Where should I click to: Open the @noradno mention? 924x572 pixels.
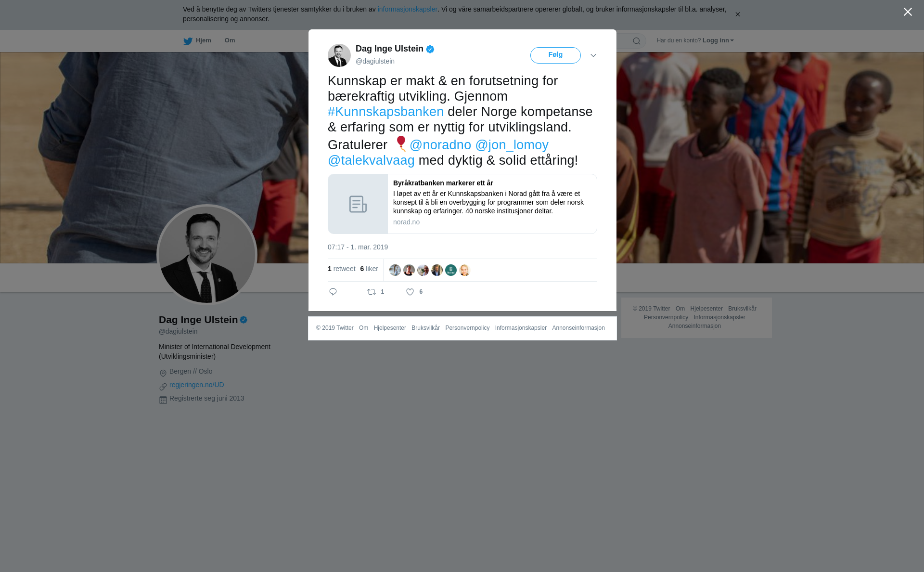point(440,145)
